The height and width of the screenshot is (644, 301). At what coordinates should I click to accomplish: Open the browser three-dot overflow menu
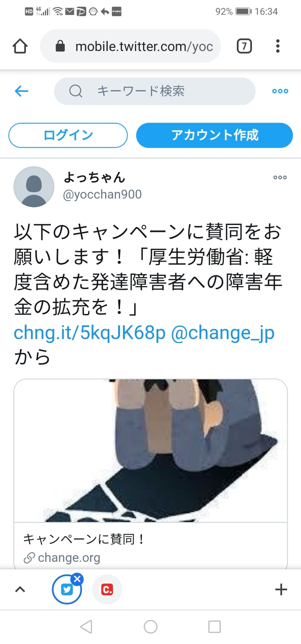tap(277, 46)
